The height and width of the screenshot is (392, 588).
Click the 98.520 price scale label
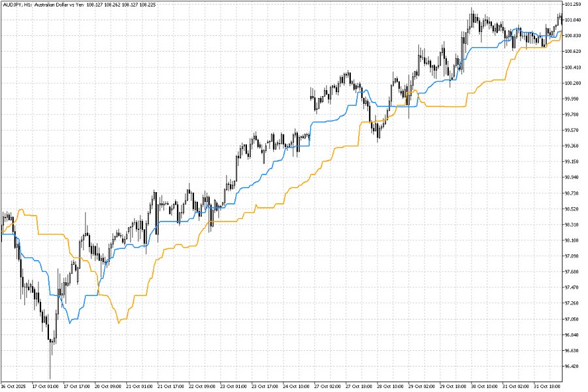click(x=572, y=209)
